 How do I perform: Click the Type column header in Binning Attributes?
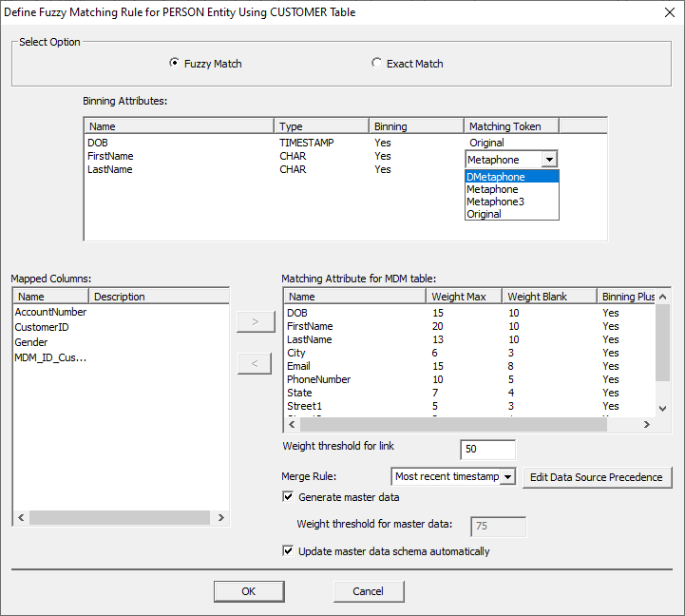tap(321, 126)
